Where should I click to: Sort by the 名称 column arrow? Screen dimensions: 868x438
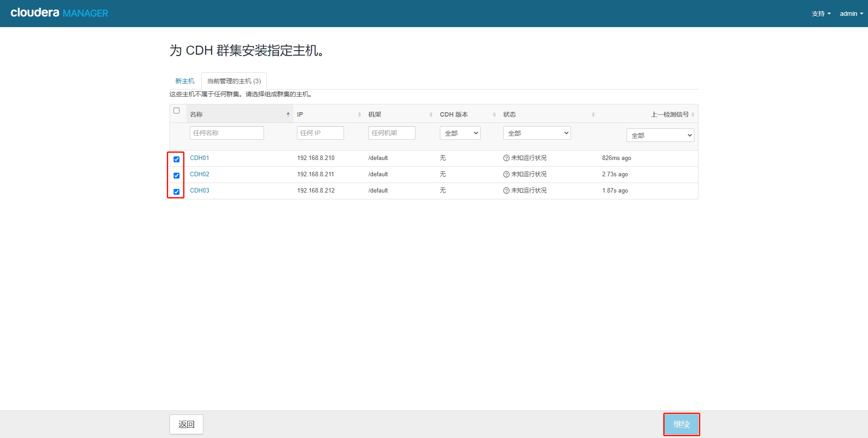coord(288,114)
